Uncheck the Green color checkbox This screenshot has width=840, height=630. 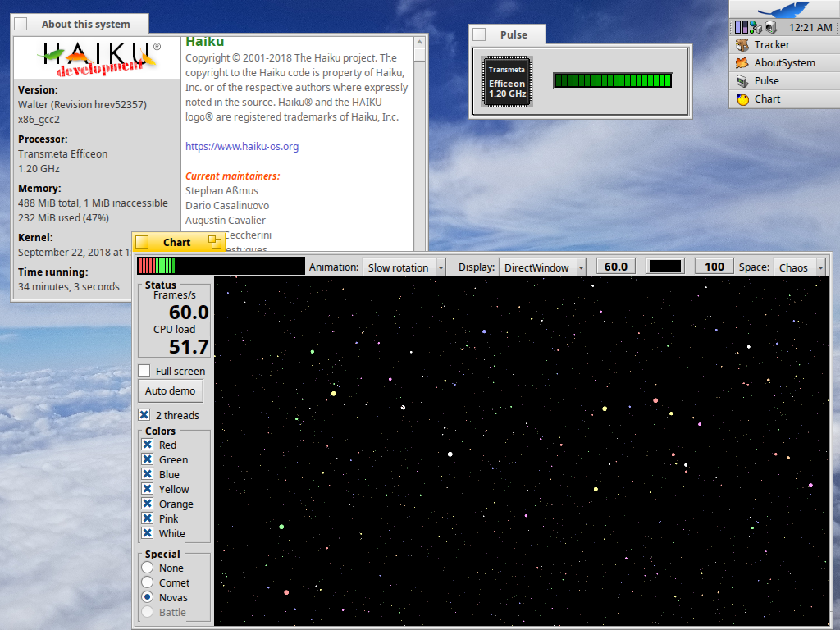(148, 459)
